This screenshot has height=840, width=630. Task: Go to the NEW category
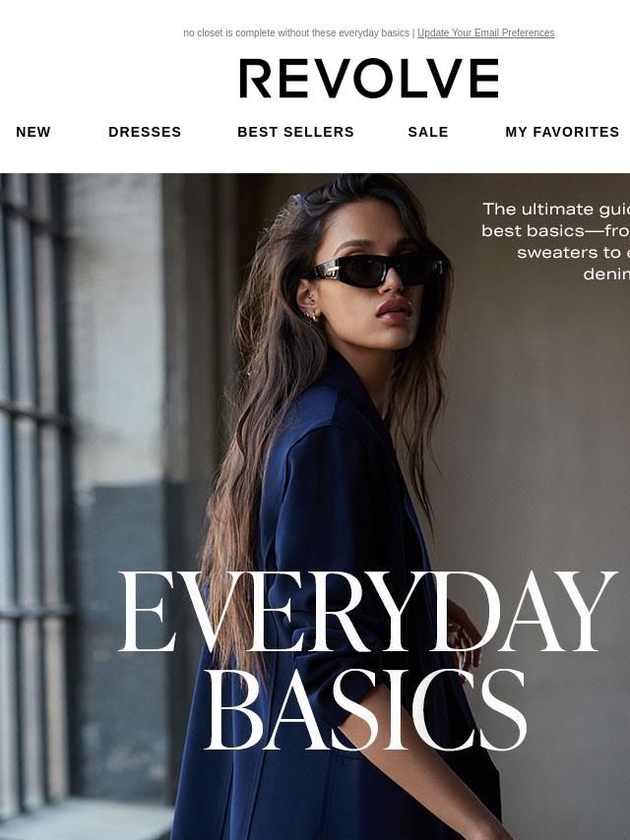point(33,132)
